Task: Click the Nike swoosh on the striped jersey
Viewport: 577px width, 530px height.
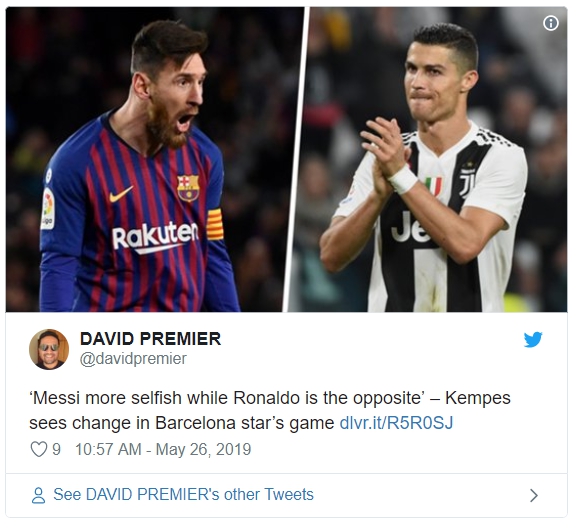Action: pyautogui.click(x=121, y=194)
